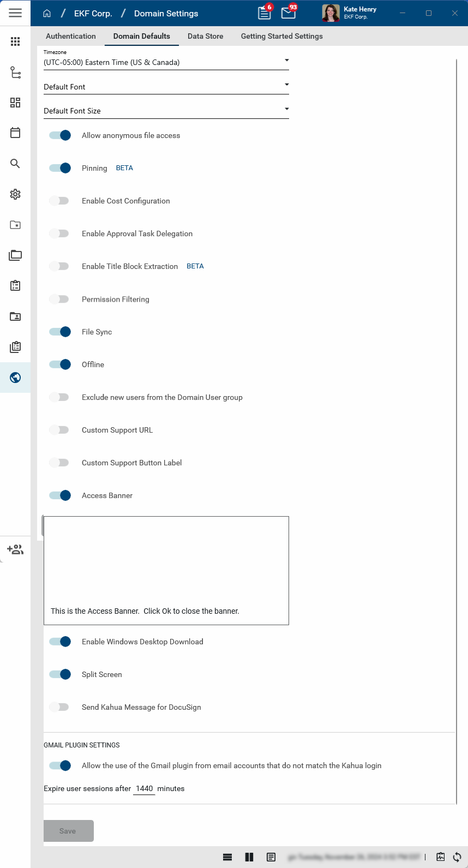Disable Allow anonymous file access toggle
Screen dimensions: 468x868
click(60, 135)
